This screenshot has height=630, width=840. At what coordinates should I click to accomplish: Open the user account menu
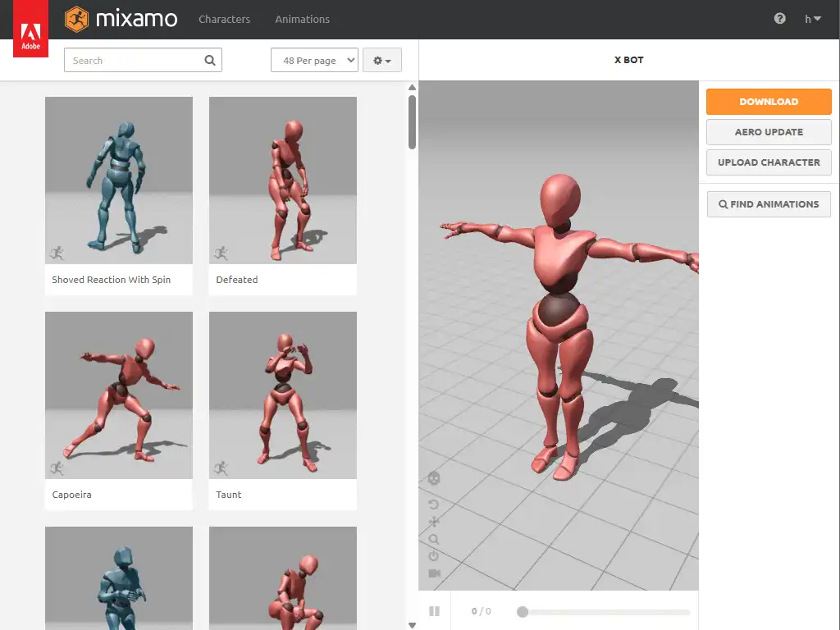pos(812,19)
